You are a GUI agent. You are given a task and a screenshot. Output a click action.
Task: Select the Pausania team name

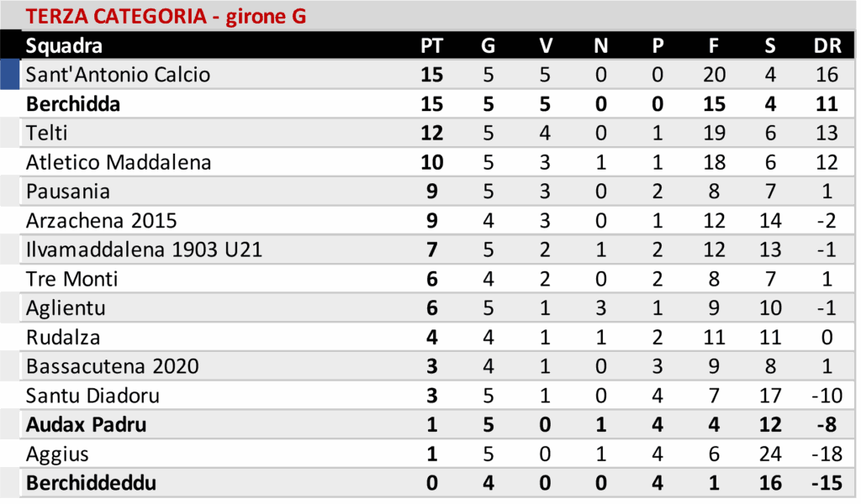(68, 192)
